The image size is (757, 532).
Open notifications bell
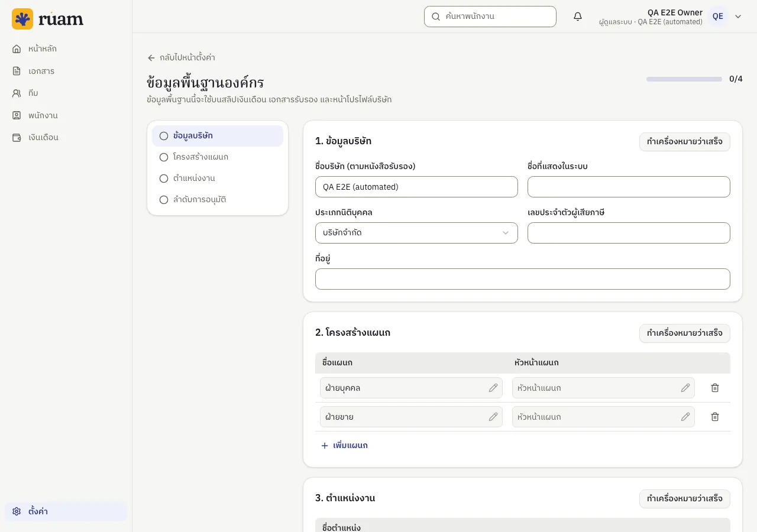coord(578,17)
